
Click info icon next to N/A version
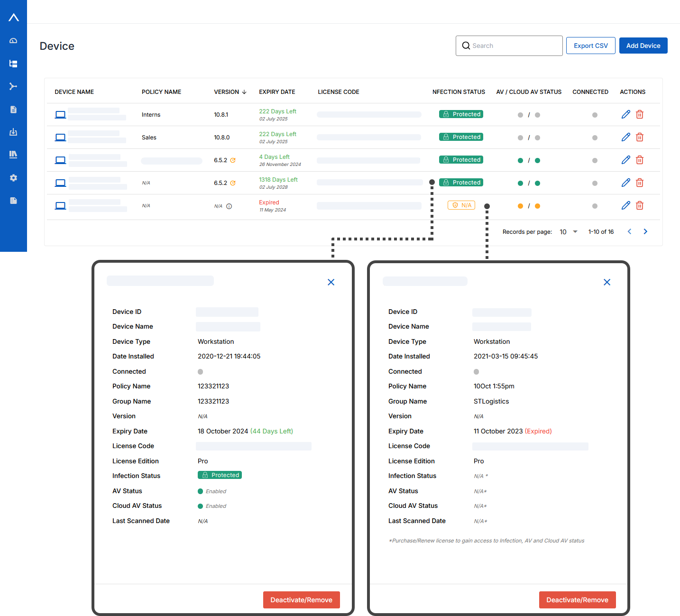coord(229,206)
